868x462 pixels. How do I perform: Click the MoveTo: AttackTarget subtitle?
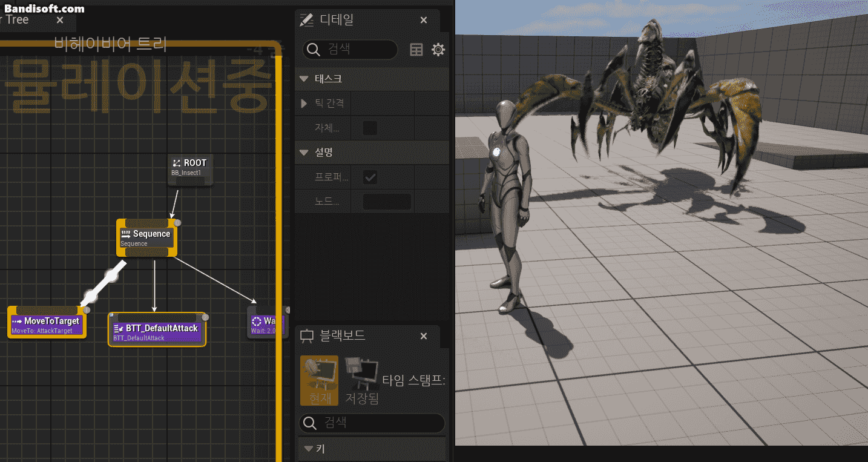click(x=42, y=331)
